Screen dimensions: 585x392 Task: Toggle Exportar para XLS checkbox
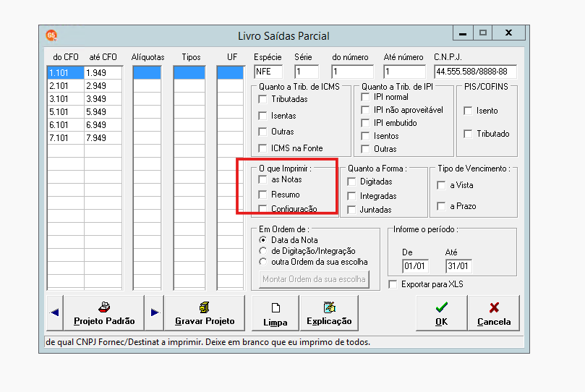(x=393, y=284)
